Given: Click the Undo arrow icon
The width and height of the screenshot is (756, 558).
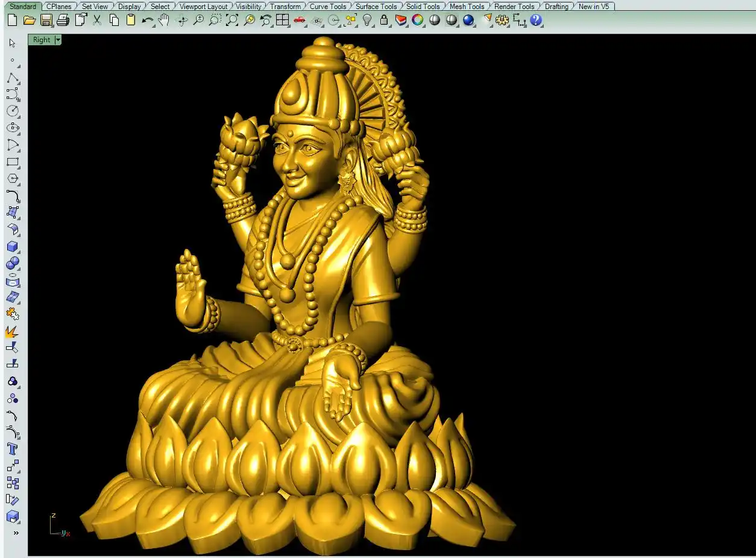Looking at the screenshot, I should tap(147, 21).
